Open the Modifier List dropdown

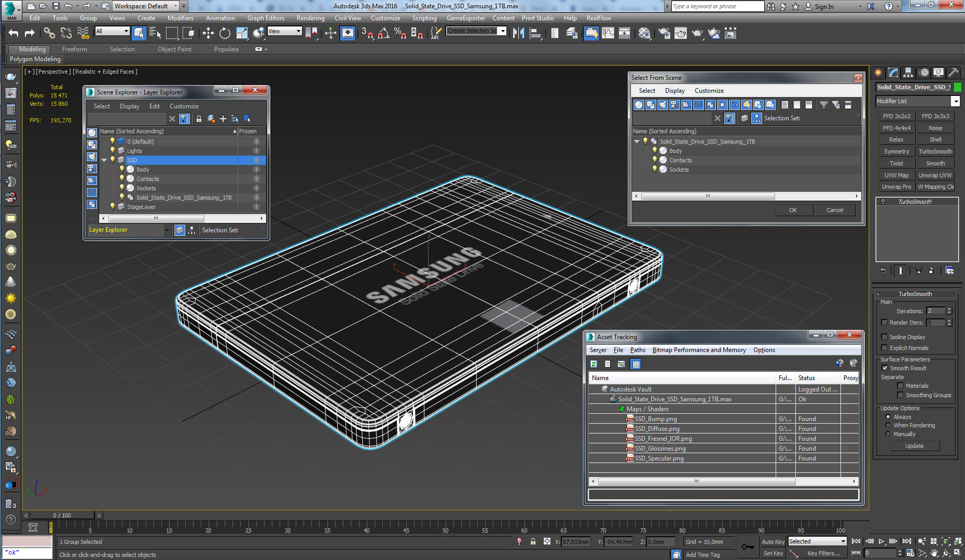coord(955,101)
